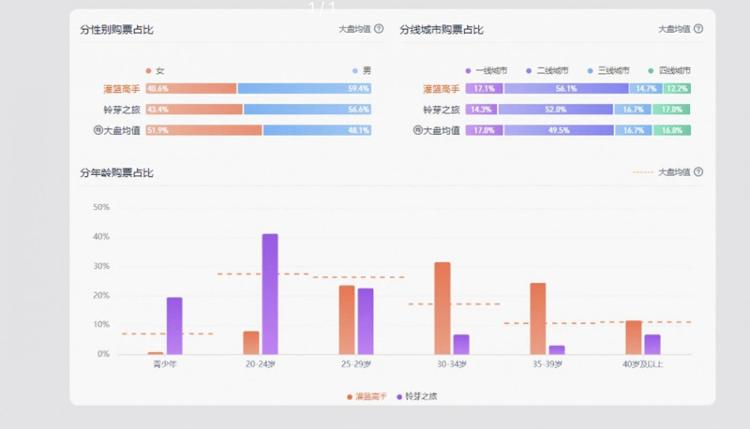Viewport: 750px width, 429px height.
Task: Click help icon beside gender chart's 大盘均值
Action: 379,29
